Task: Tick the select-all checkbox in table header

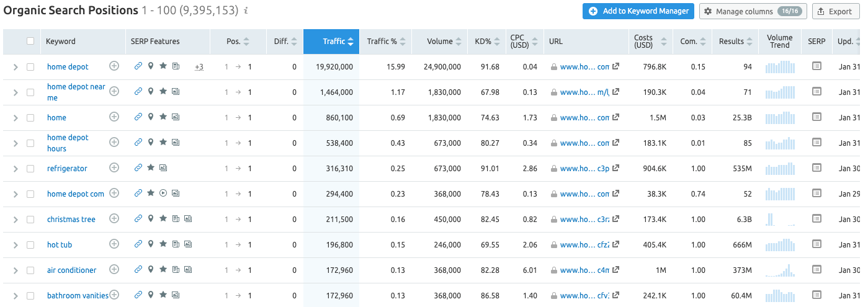Action: [x=30, y=42]
